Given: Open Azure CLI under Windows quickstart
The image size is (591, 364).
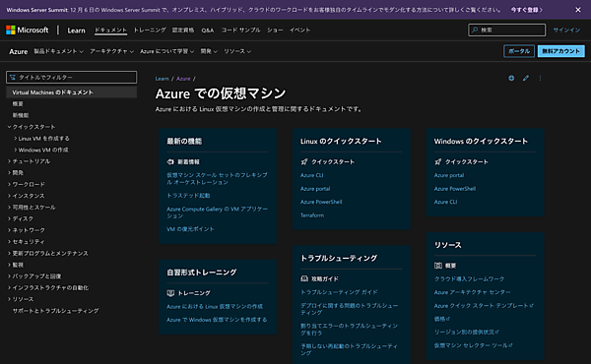Looking at the screenshot, I should tap(445, 202).
